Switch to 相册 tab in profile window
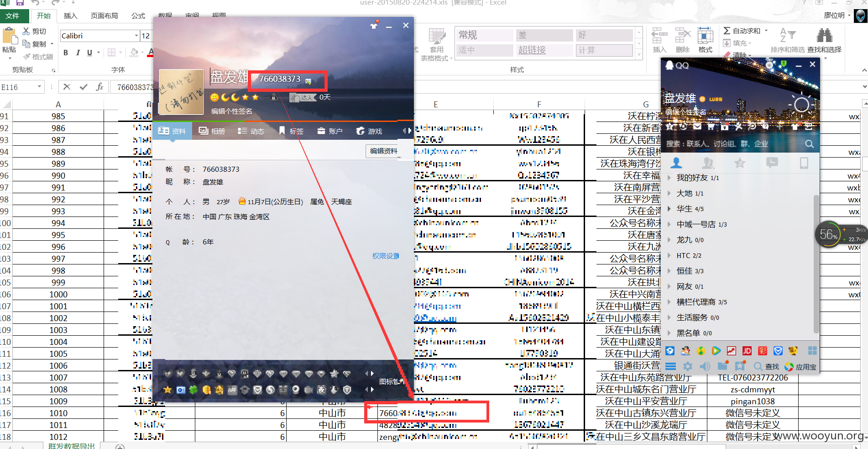Image resolution: width=868 pixels, height=449 pixels. click(212, 131)
